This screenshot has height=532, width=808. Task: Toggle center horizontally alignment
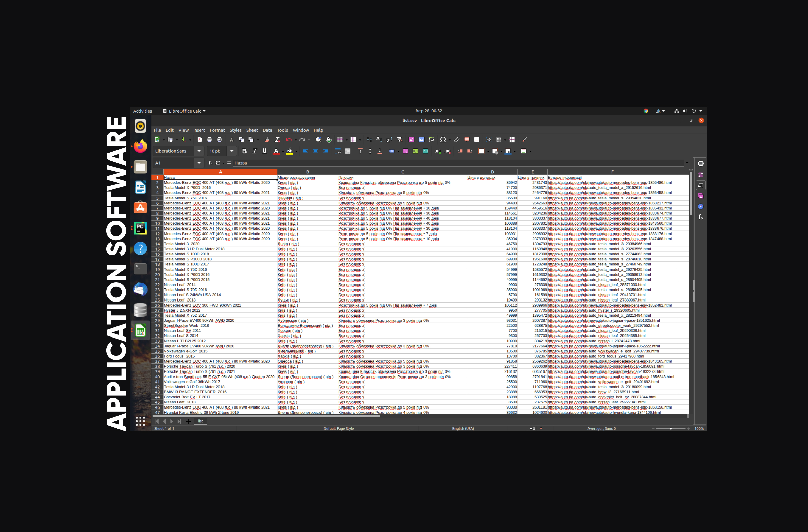coord(315,151)
